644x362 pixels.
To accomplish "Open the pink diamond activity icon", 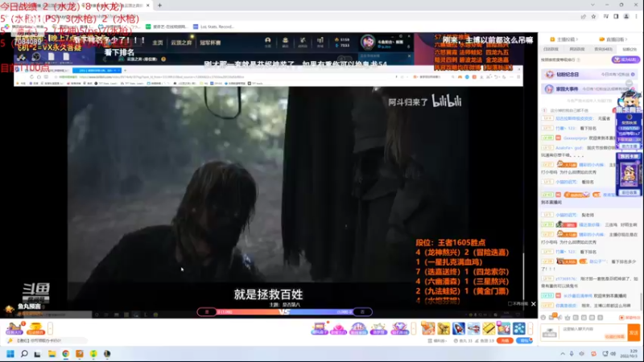I will pos(338,328).
